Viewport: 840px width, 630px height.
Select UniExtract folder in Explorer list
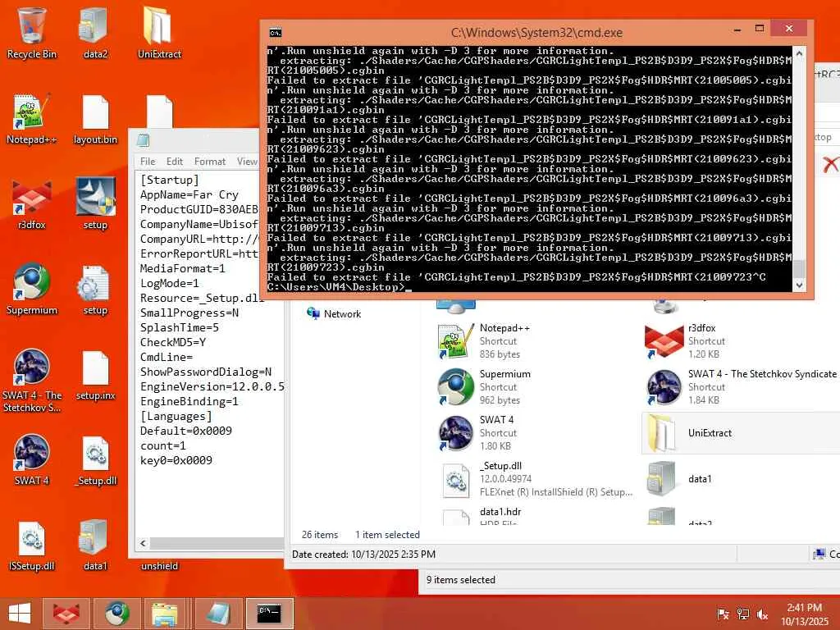[741, 433]
